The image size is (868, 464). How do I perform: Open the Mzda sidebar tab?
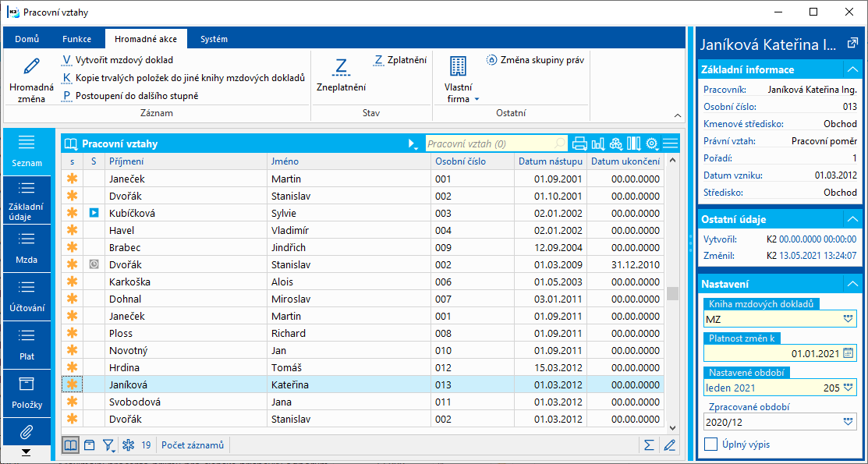(27, 248)
